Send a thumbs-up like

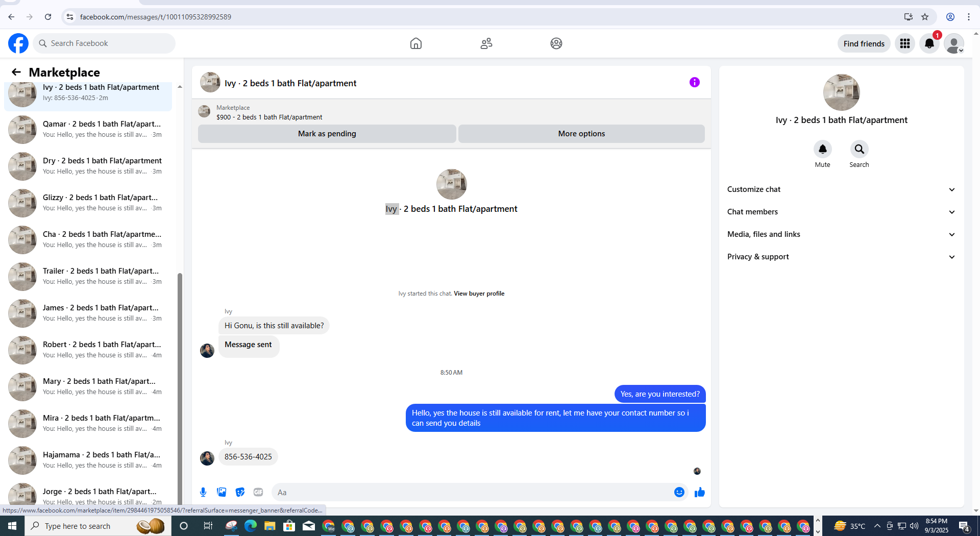pos(700,492)
